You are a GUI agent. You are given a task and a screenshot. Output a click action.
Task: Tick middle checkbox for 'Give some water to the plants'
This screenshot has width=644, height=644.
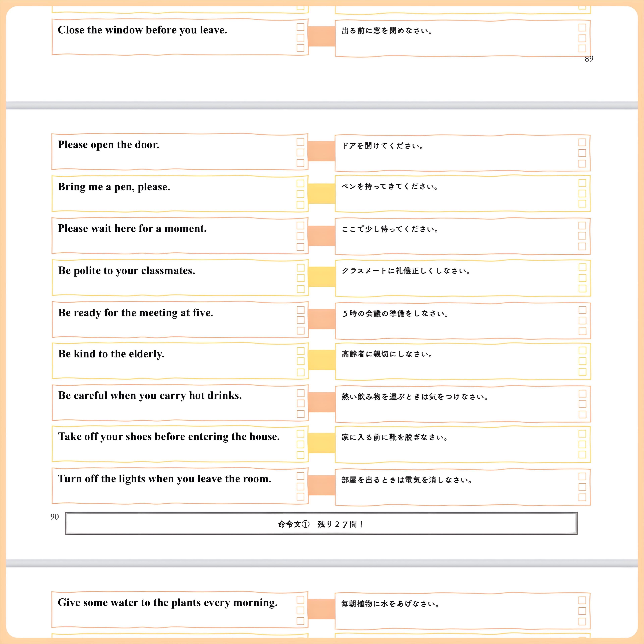pos(300,610)
